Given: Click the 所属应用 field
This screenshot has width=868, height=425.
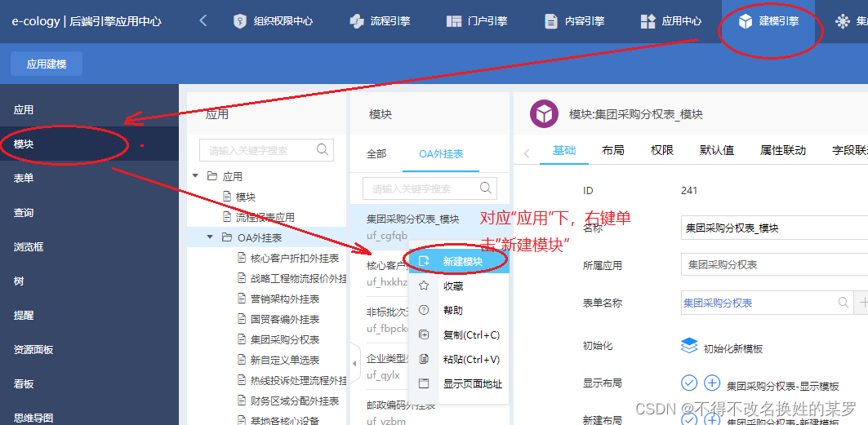Looking at the screenshot, I should pos(774,265).
